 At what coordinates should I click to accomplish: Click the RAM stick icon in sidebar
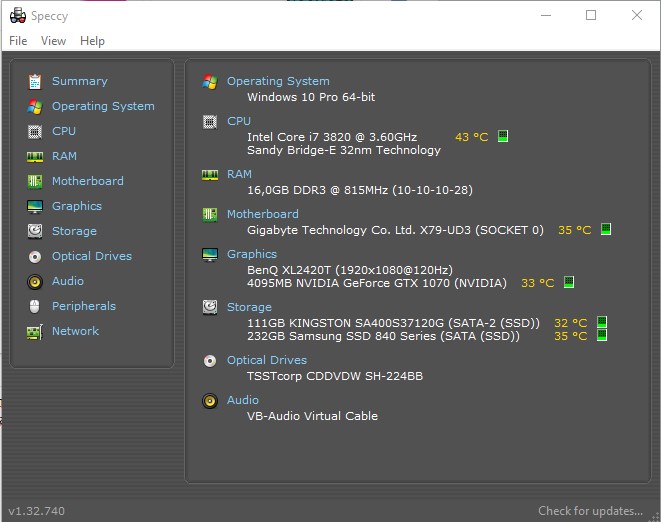pos(35,157)
